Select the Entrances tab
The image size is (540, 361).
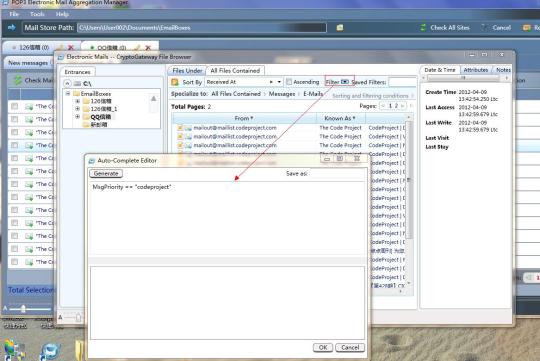tap(77, 72)
